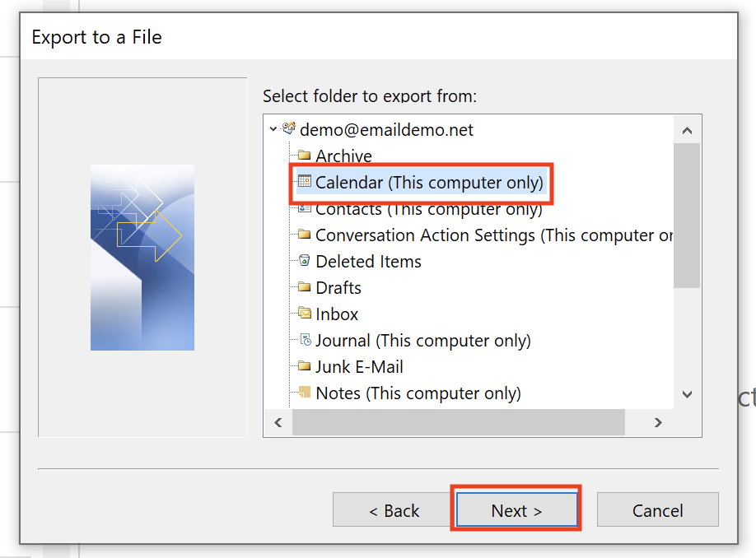
Task: Select Conversation Action Settings folder
Action: tap(494, 235)
